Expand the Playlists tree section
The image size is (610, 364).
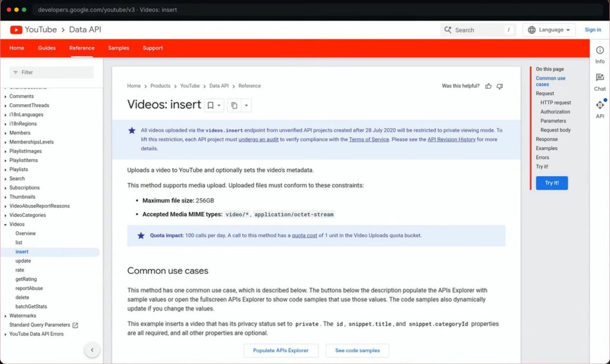tap(5, 170)
